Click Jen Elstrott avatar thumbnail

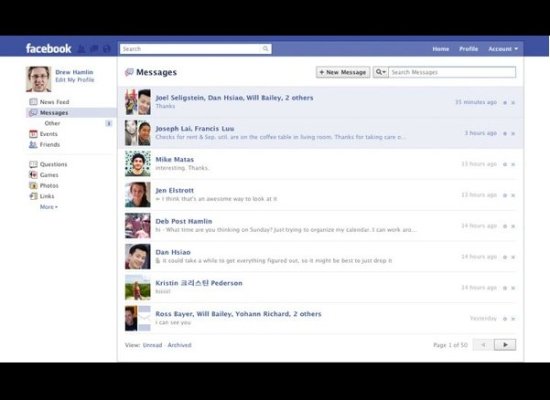138,195
